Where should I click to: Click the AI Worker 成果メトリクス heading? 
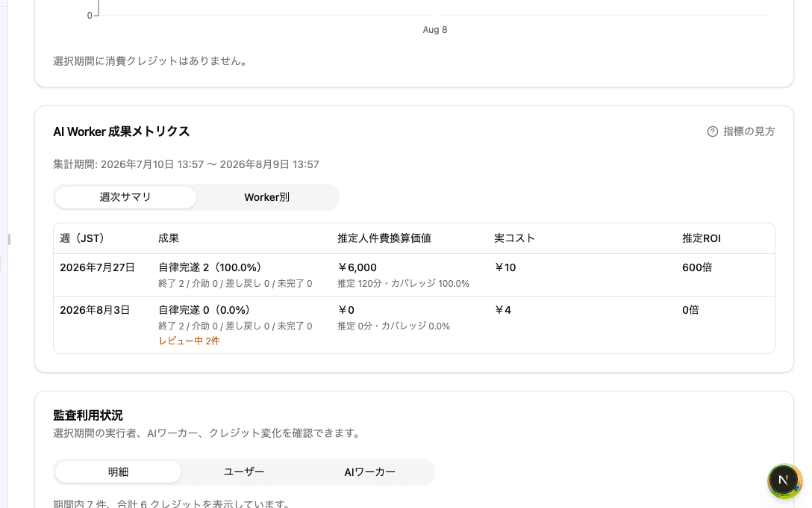pos(121,131)
